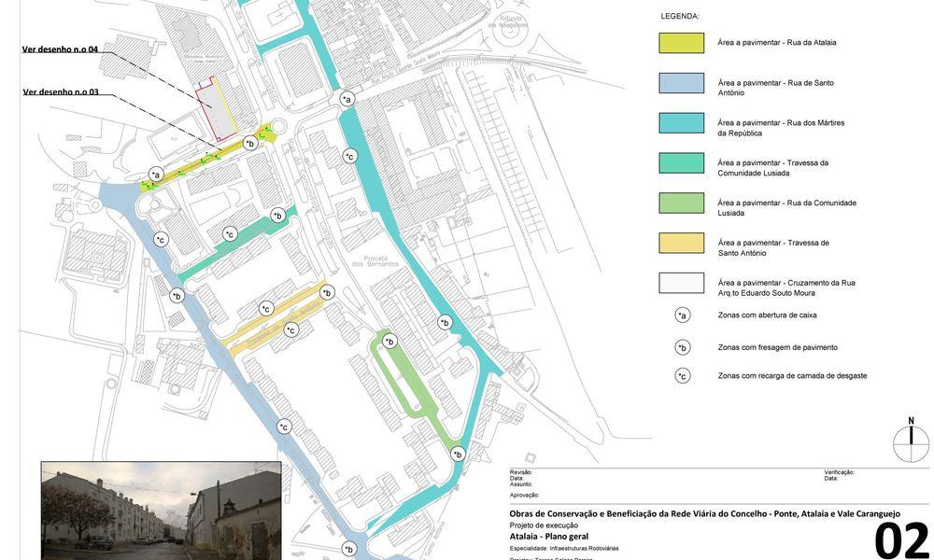Click 'Zonas com recarga de camada de desgaste' label

[x=792, y=376]
